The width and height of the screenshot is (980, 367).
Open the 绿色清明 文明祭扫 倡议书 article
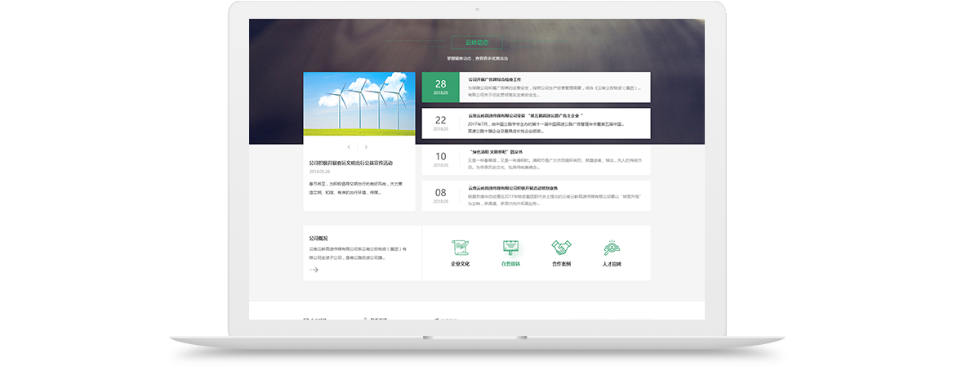(x=500, y=152)
